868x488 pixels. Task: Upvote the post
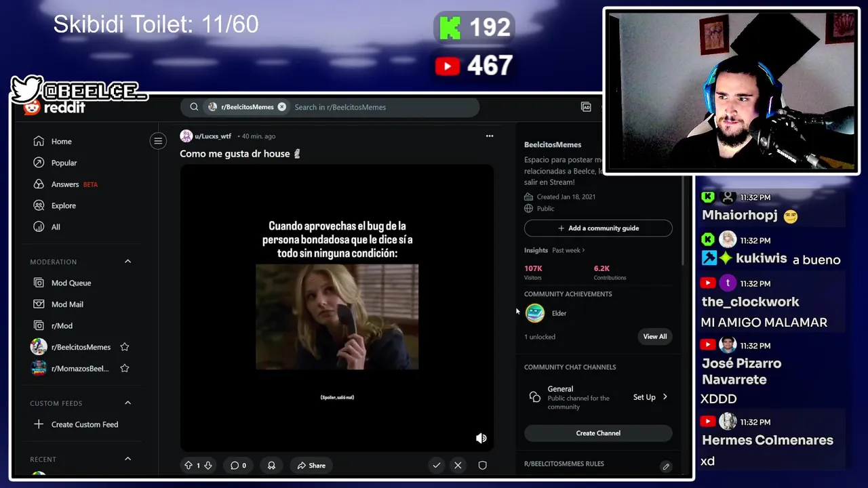(189, 466)
